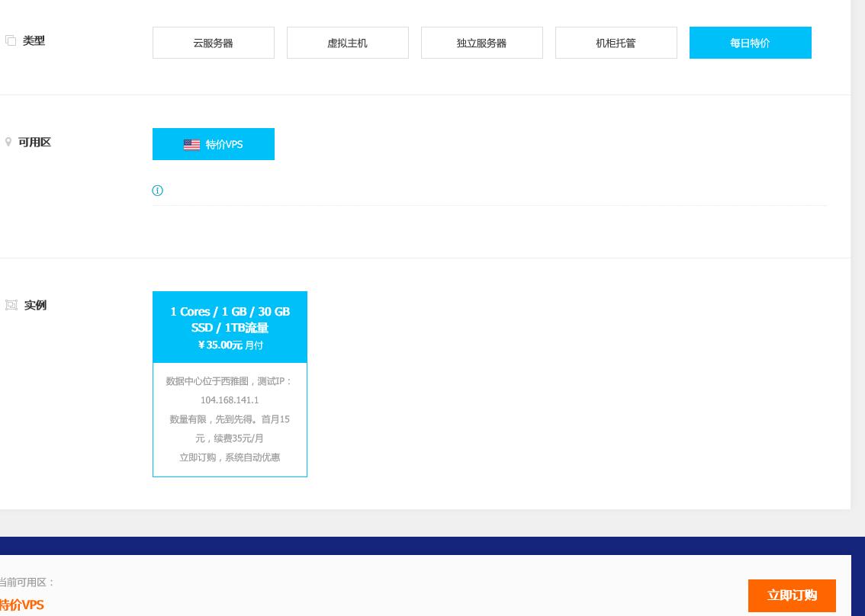Click the US flag on the 特价VPS button
The width and height of the screenshot is (865, 616).
click(x=191, y=145)
